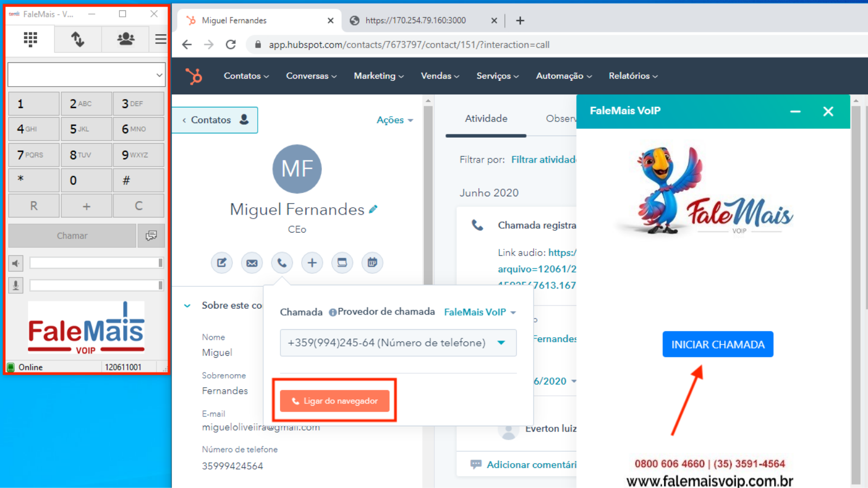Click the Ligar do navegador button

pos(335,401)
